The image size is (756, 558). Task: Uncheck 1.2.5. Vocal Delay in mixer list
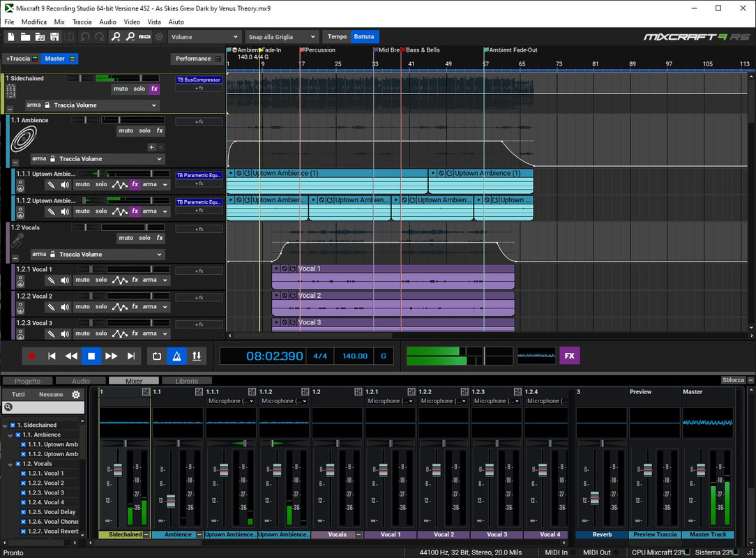[23, 512]
